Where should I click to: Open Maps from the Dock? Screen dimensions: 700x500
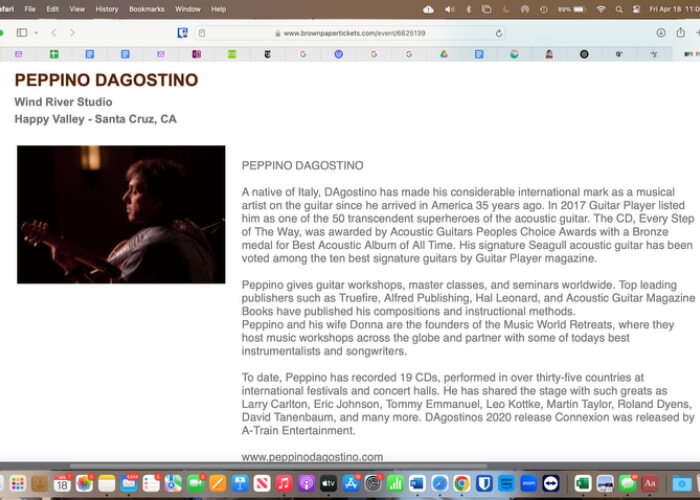point(173,483)
